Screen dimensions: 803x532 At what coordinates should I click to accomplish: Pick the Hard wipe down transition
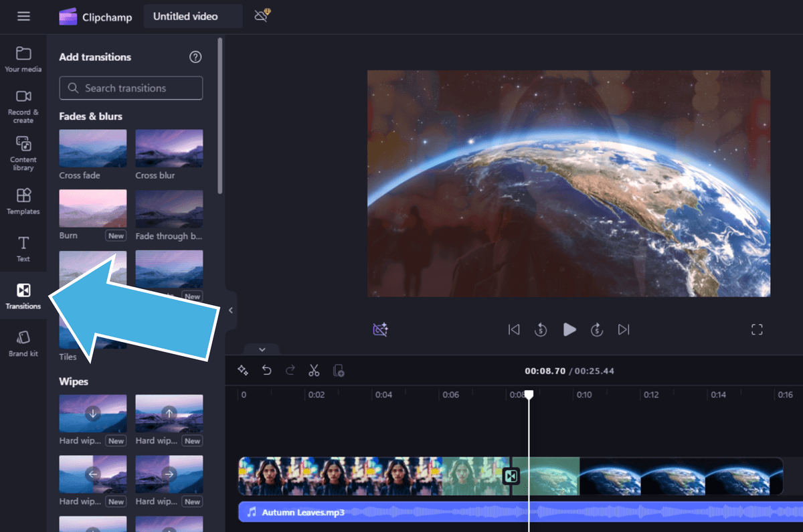pyautogui.click(x=92, y=413)
